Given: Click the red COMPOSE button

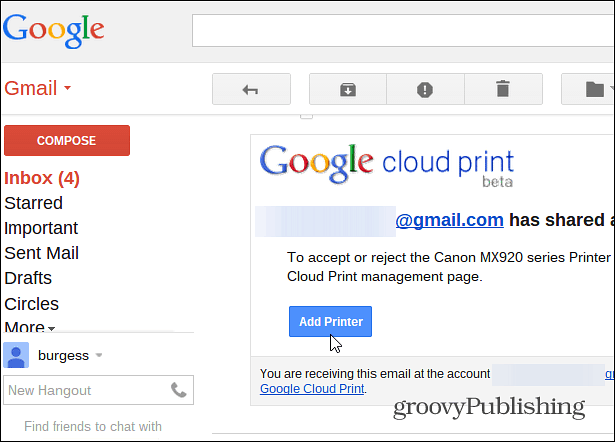Looking at the screenshot, I should coord(67,140).
